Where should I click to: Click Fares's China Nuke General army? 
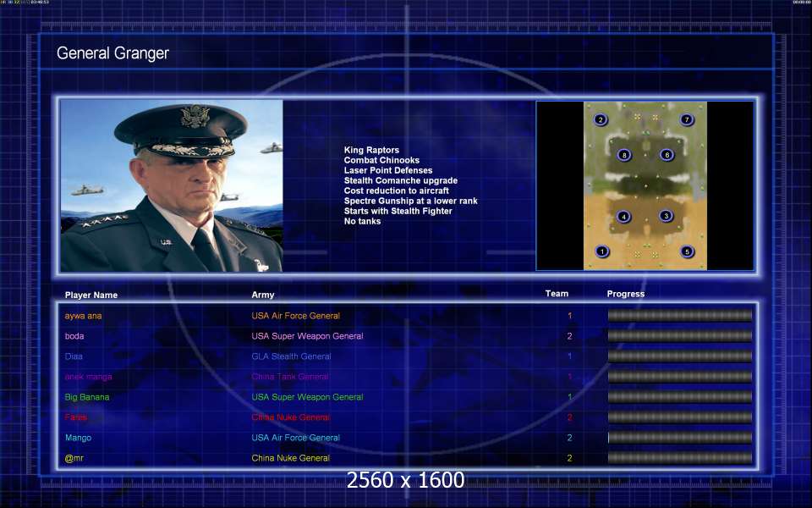[290, 417]
